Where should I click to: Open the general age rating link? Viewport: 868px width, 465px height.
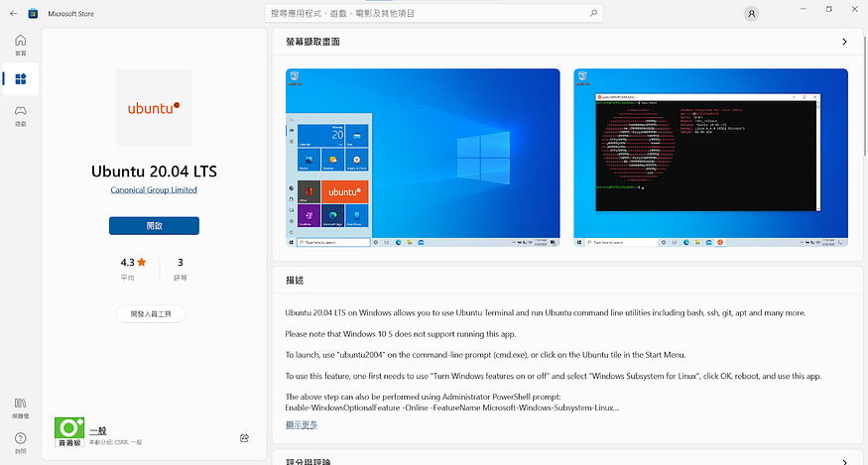point(98,430)
